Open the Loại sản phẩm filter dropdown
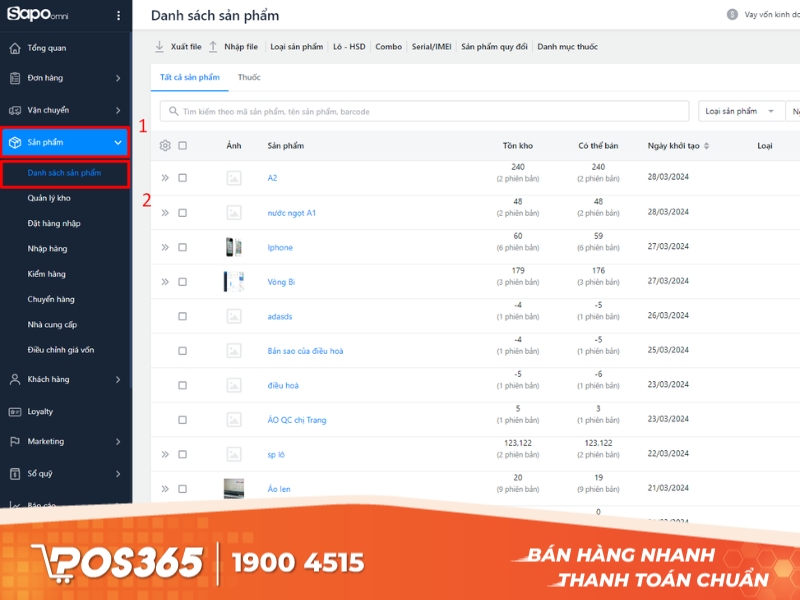 (x=738, y=111)
